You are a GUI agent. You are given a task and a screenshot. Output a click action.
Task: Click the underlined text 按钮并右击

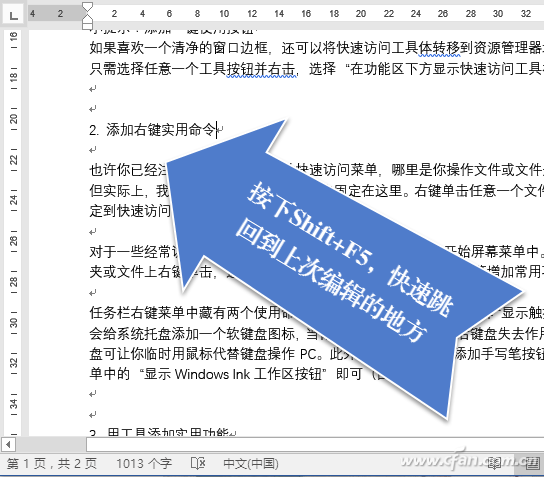pyautogui.click(x=261, y=69)
